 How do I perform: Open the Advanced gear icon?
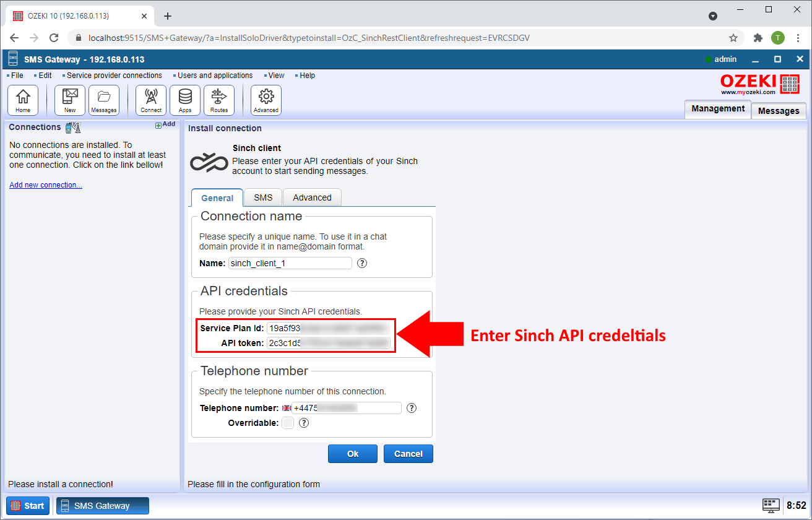(x=266, y=100)
